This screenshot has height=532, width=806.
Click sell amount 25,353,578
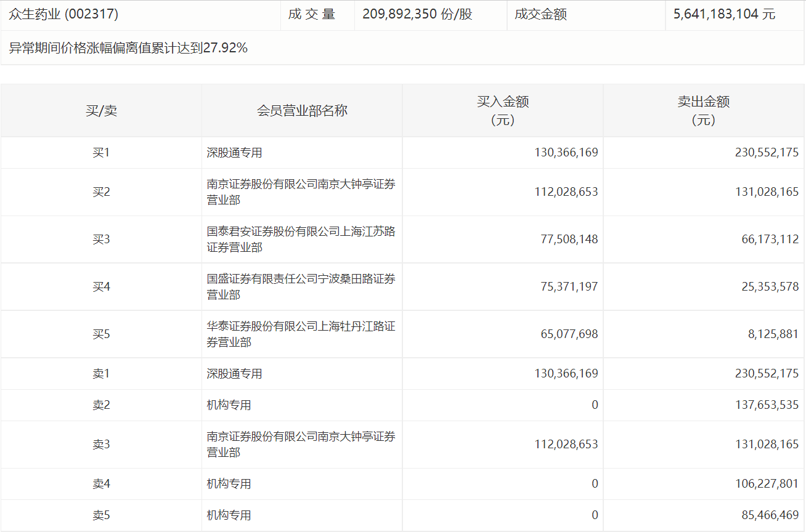pos(770,287)
